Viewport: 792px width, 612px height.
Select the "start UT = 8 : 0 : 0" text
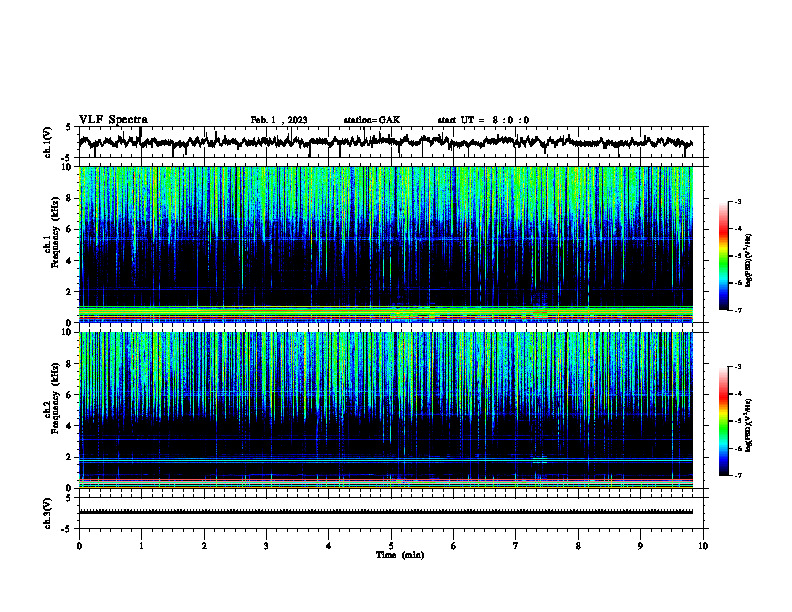(483, 120)
